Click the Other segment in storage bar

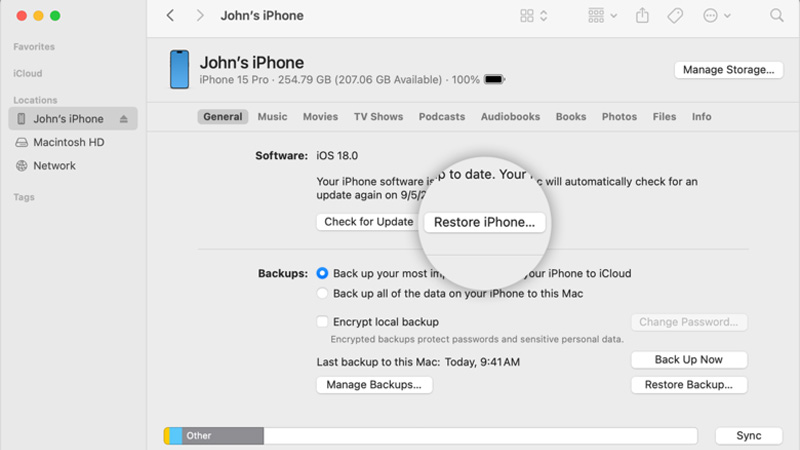click(222, 436)
